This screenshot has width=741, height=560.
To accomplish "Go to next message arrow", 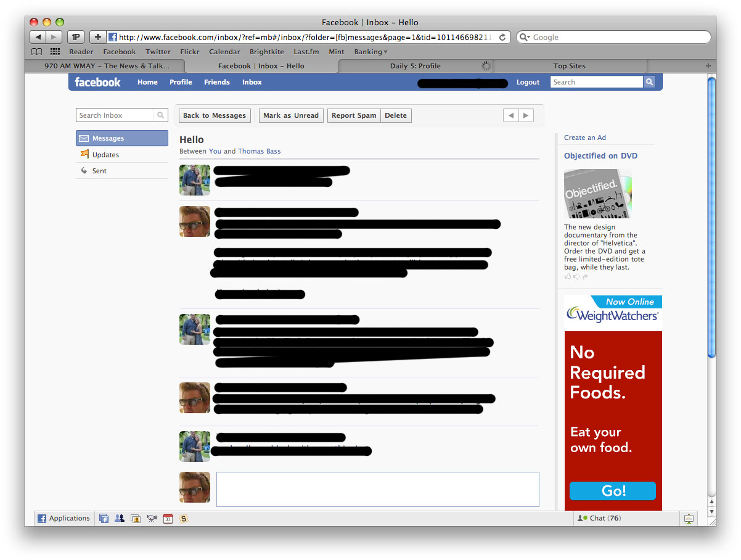I will point(526,115).
